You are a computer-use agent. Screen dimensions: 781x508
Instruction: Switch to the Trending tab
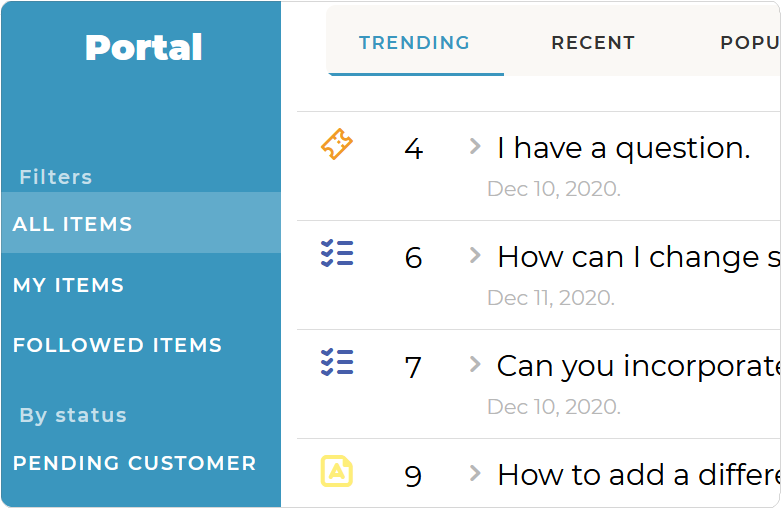(414, 43)
